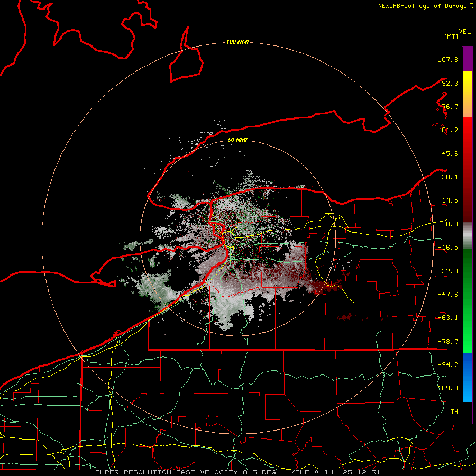
Task: Click the -16.5 velocity scale value
Action: pos(448,248)
